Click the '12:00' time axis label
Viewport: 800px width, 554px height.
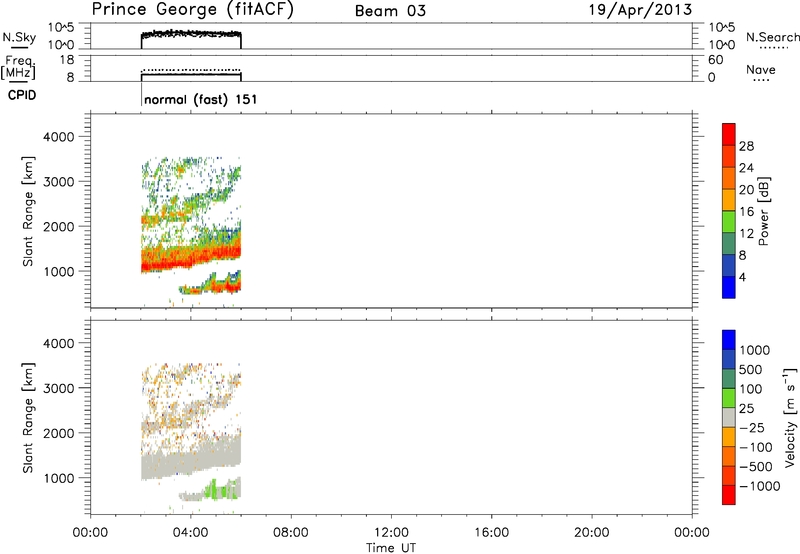pyautogui.click(x=391, y=533)
